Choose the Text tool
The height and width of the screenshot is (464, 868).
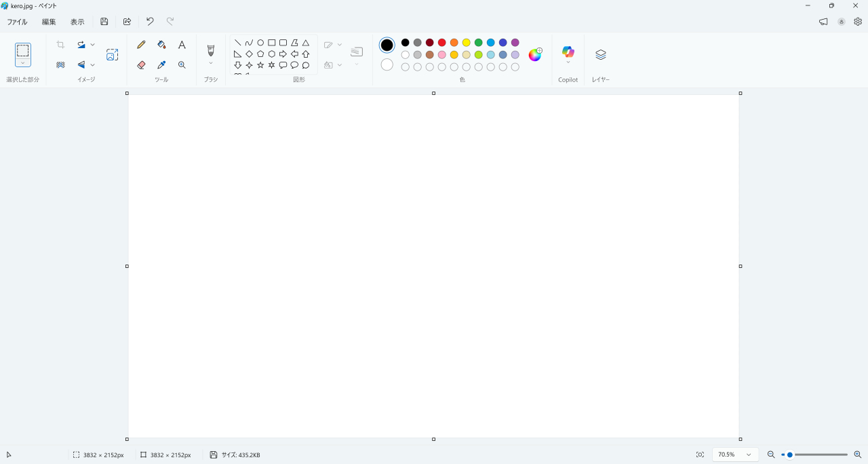coord(182,45)
